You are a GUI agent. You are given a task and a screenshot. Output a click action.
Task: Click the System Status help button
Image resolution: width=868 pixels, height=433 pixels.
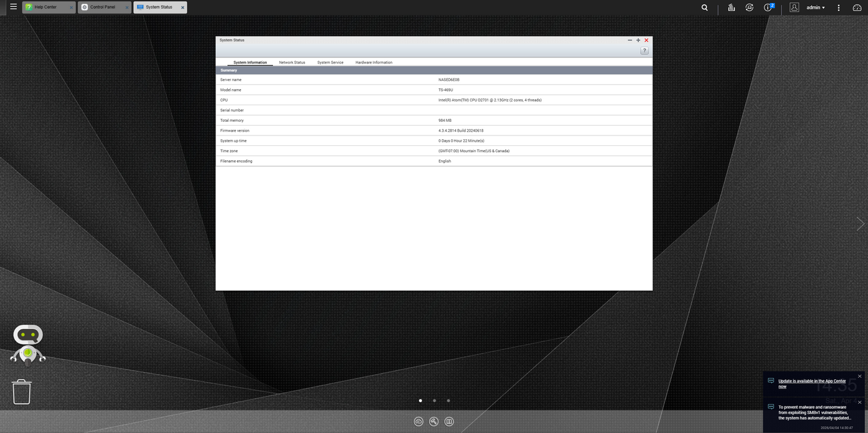pyautogui.click(x=644, y=51)
